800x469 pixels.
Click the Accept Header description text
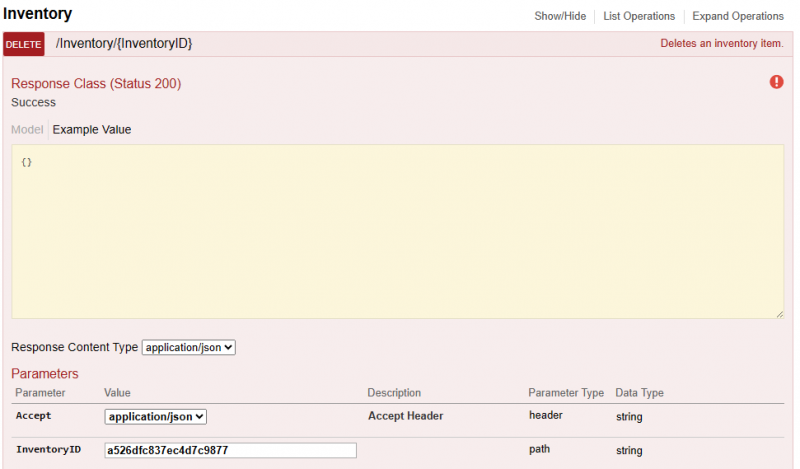pyautogui.click(x=406, y=416)
